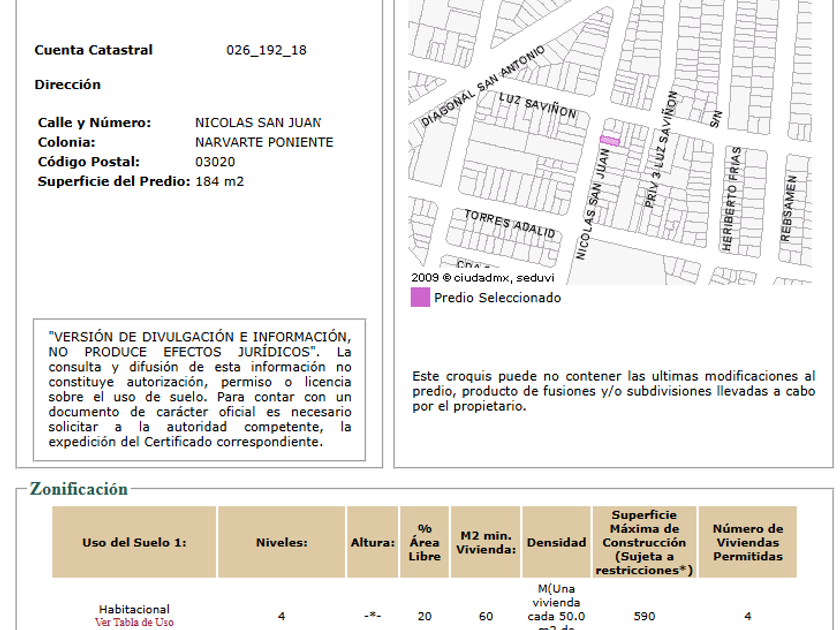The height and width of the screenshot is (630, 840).
Task: Open the 'Ver Tabla de Uso' link
Action: pos(134,622)
